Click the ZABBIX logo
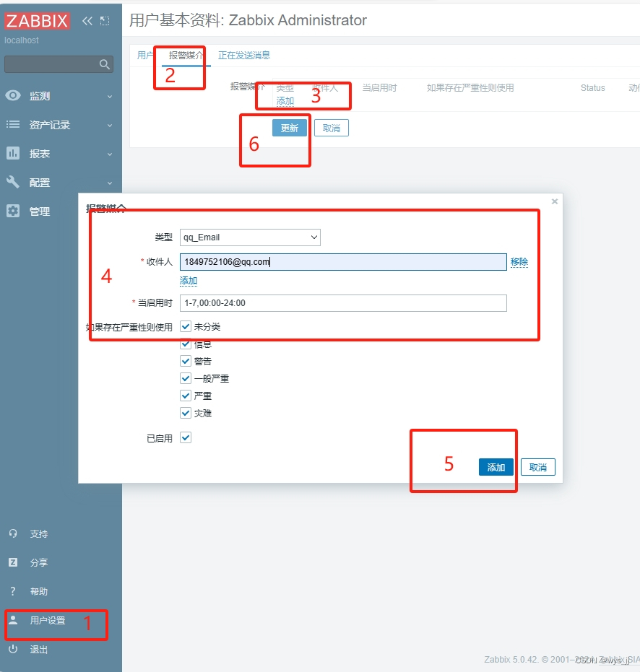 (x=37, y=20)
